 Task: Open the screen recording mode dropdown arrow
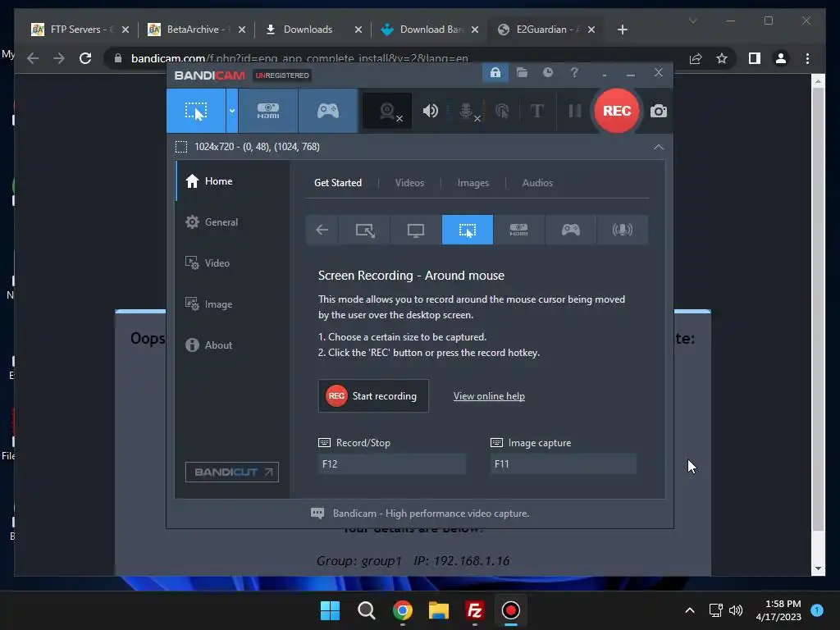[232, 111]
